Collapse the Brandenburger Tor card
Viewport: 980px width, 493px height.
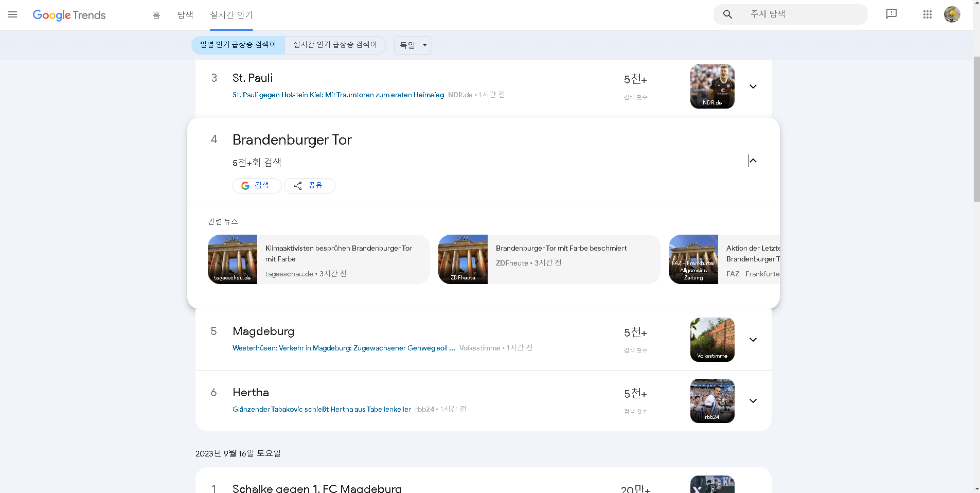(x=753, y=161)
